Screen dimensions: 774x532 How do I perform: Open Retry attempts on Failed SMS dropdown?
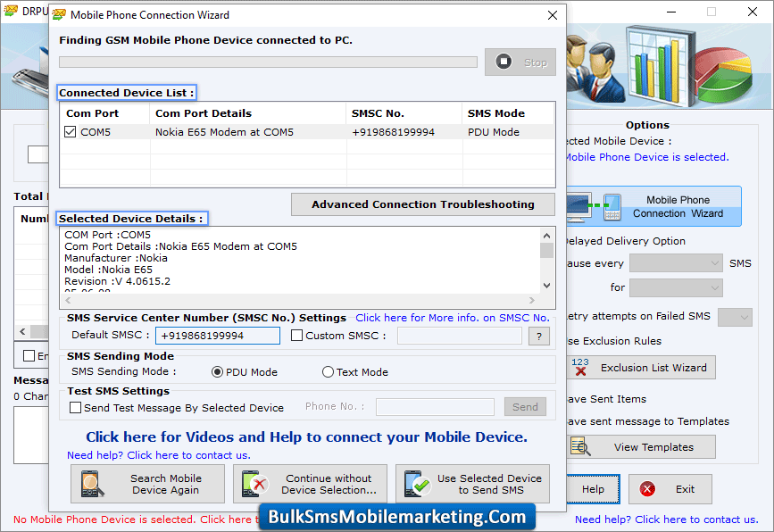(735, 317)
